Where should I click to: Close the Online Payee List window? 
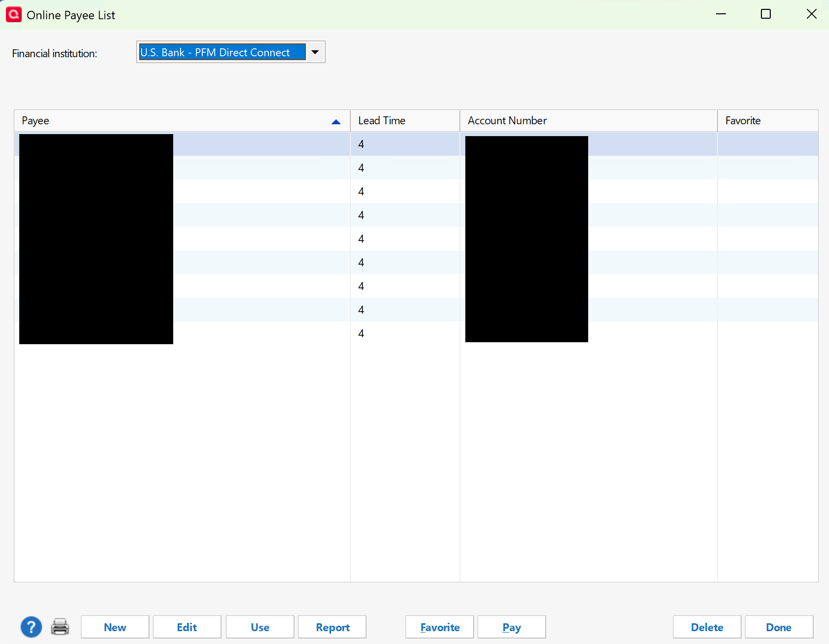pos(812,14)
